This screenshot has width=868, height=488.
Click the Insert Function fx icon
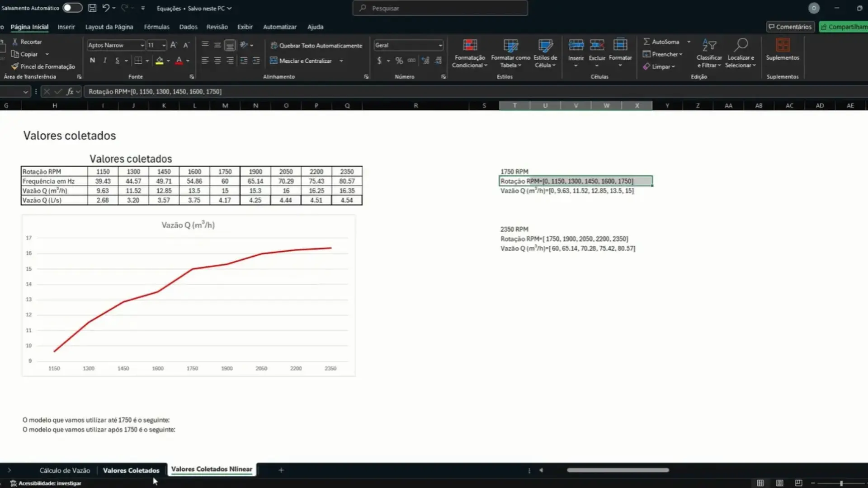pyautogui.click(x=70, y=91)
